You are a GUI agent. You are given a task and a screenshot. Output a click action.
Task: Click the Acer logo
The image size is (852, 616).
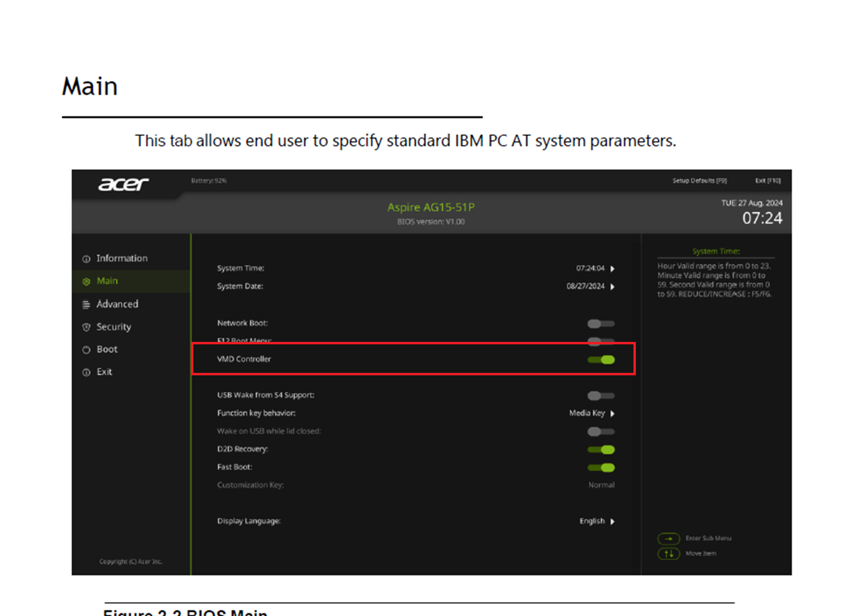[123, 184]
